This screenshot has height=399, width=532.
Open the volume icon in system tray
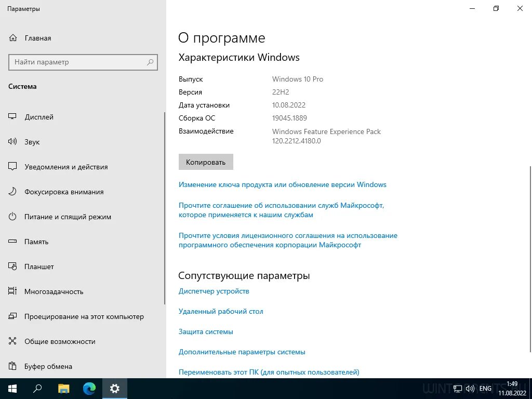pos(470,389)
